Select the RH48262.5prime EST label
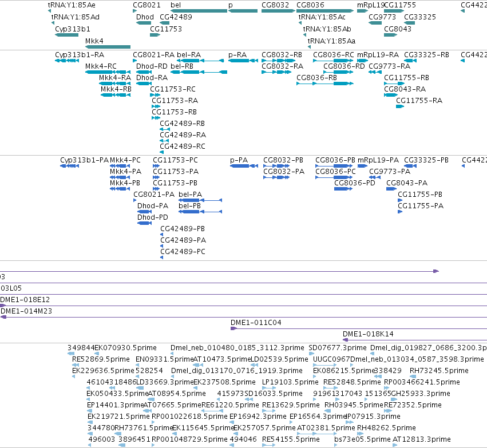Image resolution: width=487 pixels, height=448 pixels. 386,428
